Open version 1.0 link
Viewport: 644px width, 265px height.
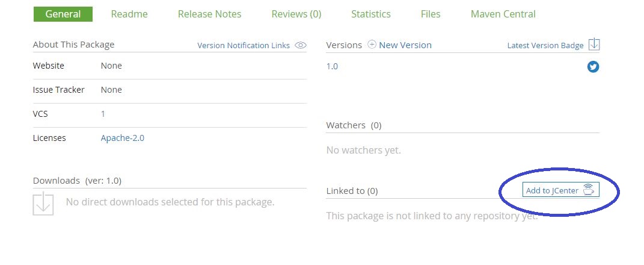click(x=332, y=66)
